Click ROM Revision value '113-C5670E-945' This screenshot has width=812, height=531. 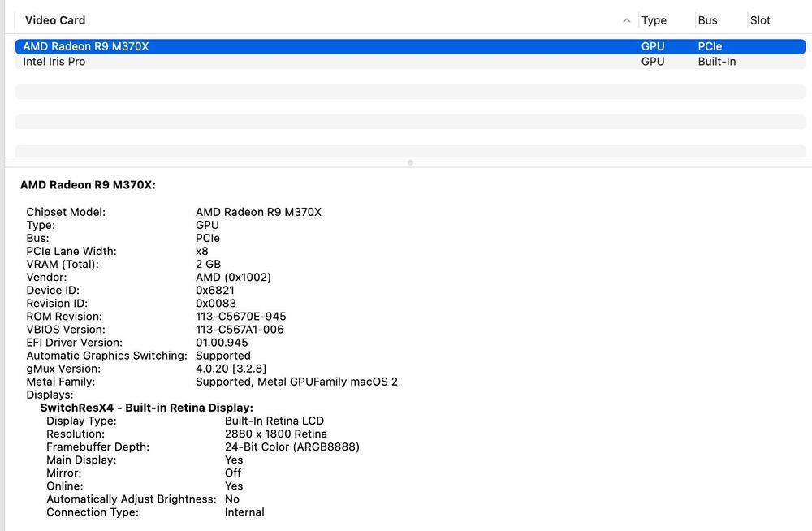pyautogui.click(x=241, y=317)
